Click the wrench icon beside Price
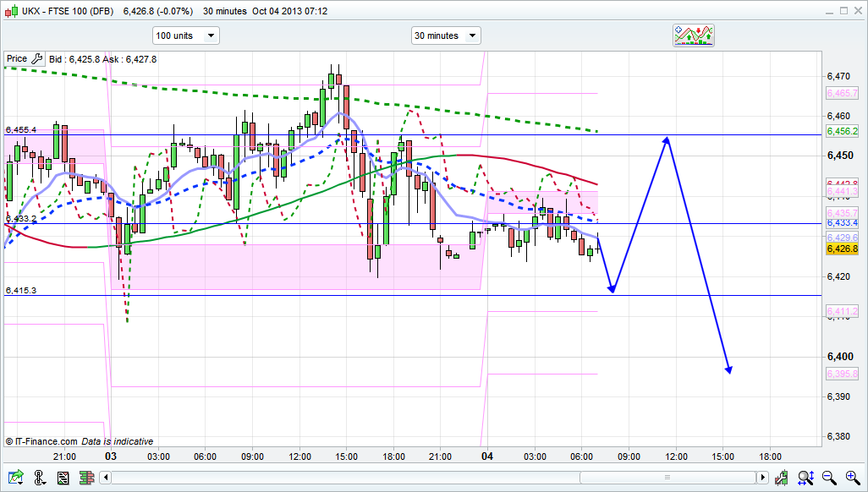Screen dimensions: 868x492 click(36, 59)
